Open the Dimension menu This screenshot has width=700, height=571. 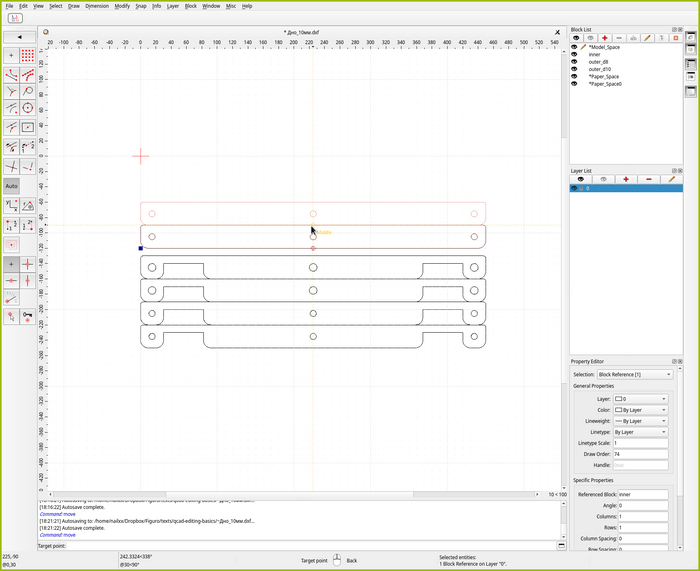click(97, 6)
